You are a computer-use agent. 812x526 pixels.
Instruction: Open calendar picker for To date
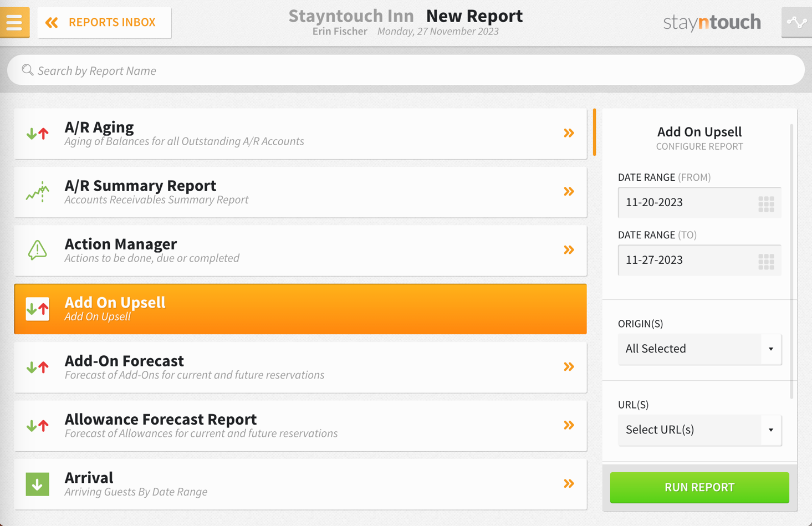click(x=766, y=262)
